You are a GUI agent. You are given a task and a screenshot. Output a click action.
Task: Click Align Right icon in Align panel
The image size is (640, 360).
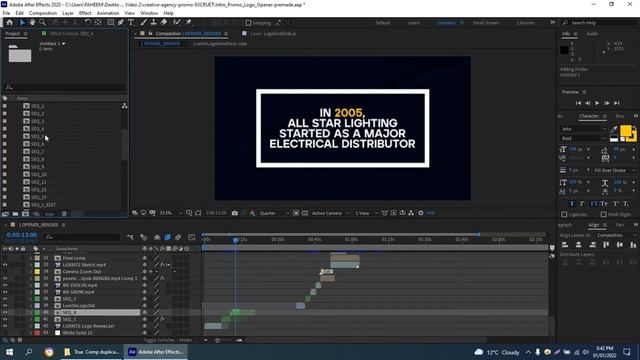point(592,245)
